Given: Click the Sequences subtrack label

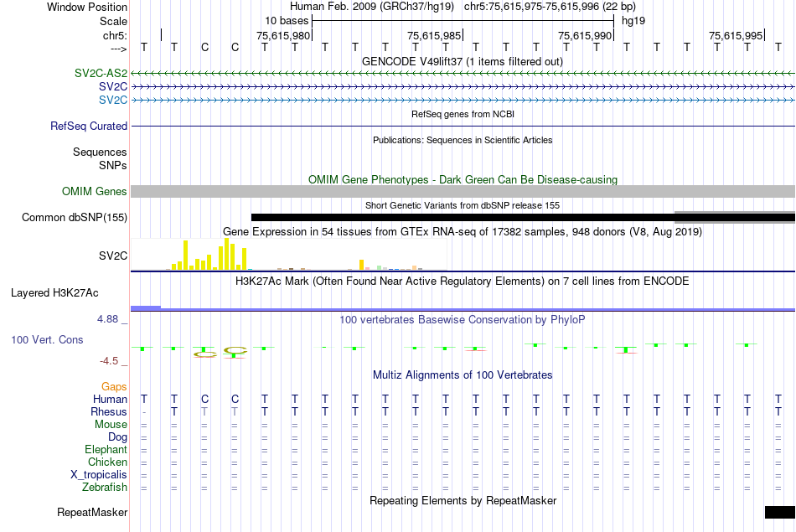Looking at the screenshot, I should (x=100, y=152).
